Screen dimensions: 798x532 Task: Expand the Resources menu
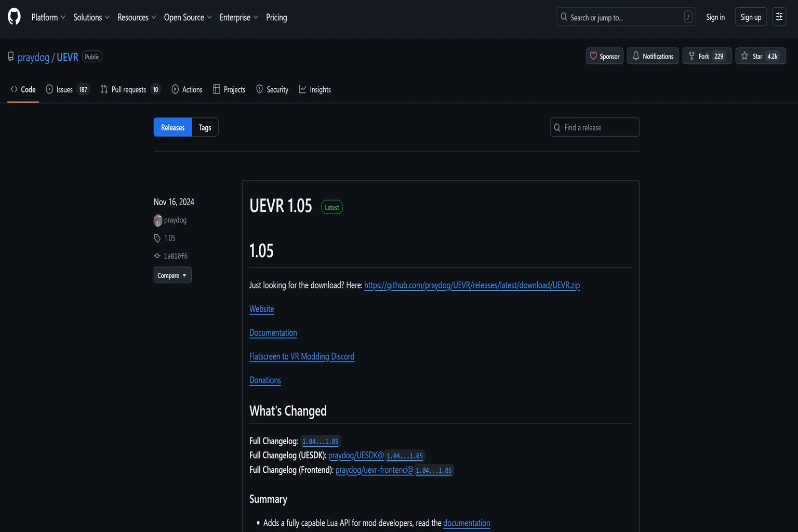(137, 17)
